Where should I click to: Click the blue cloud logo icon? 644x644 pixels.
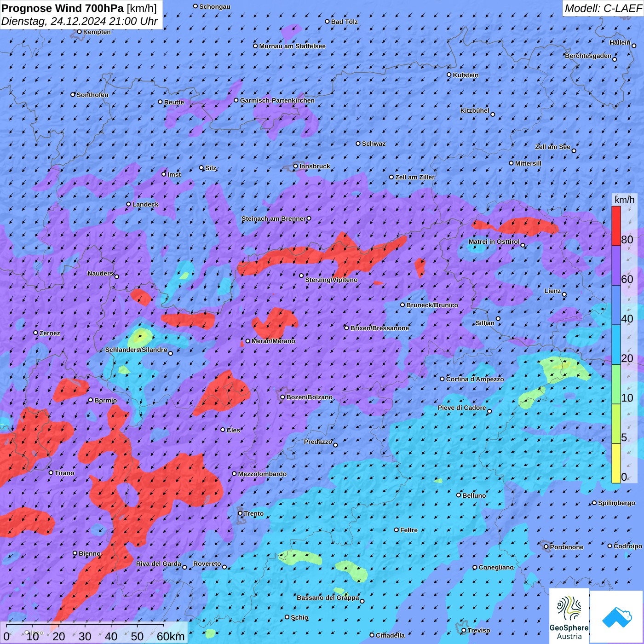617,617
